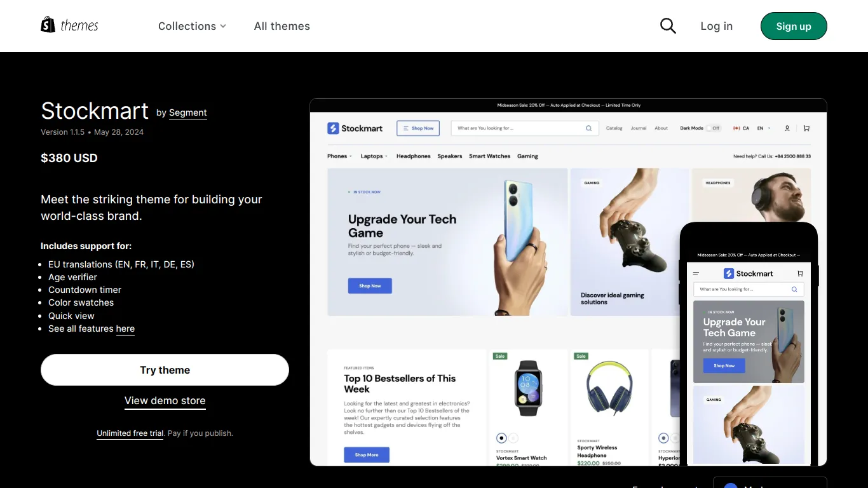Click the cart icon in desktop preview
The image size is (868, 488).
pos(806,128)
